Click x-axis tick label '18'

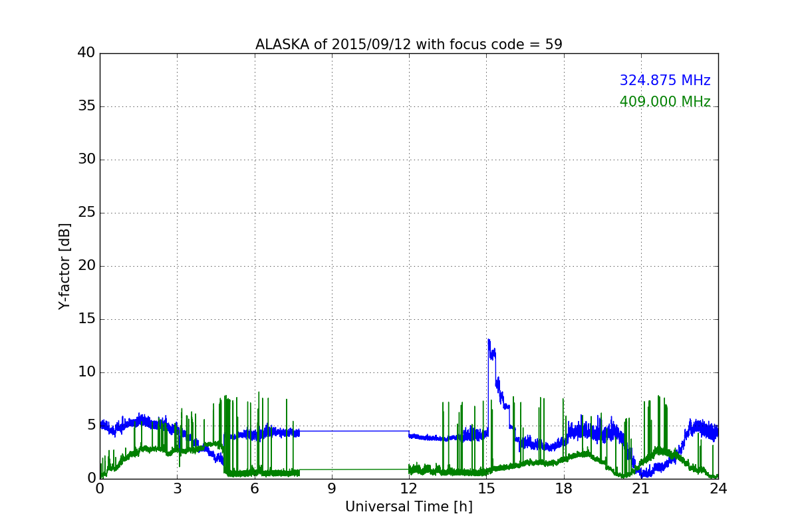pos(564,488)
